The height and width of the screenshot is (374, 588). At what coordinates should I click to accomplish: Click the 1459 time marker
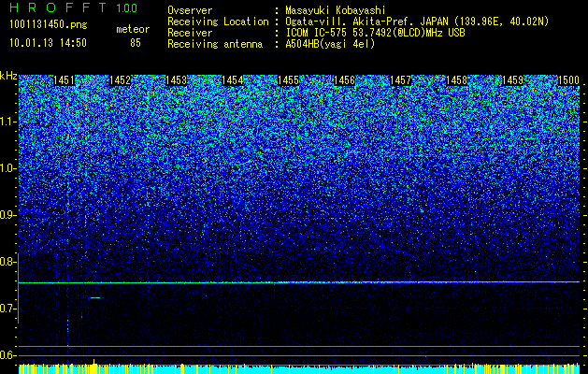(x=512, y=80)
